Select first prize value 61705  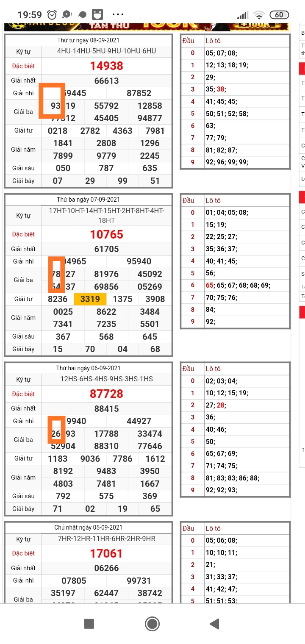pyautogui.click(x=106, y=249)
